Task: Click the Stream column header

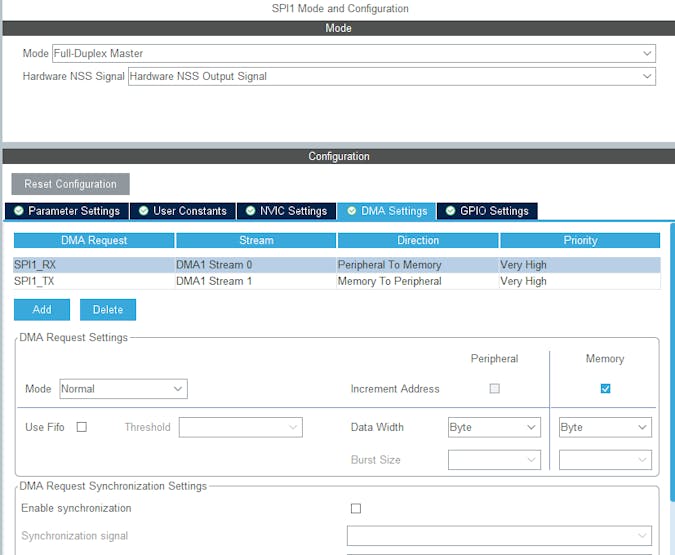Action: tap(256, 240)
